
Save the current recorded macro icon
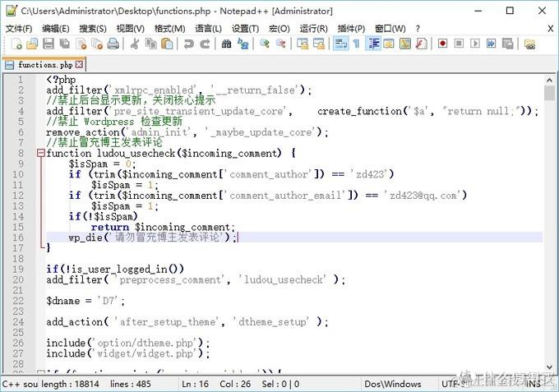coord(507,44)
